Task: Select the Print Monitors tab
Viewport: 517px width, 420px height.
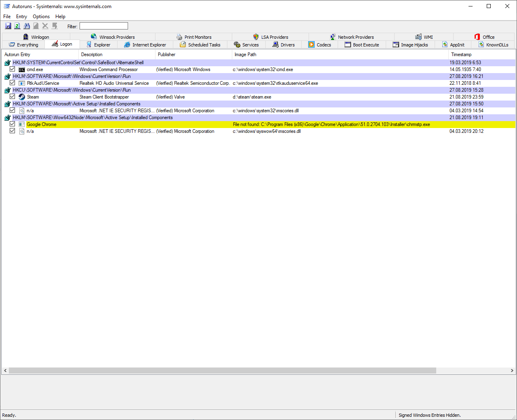Action: (x=194, y=37)
